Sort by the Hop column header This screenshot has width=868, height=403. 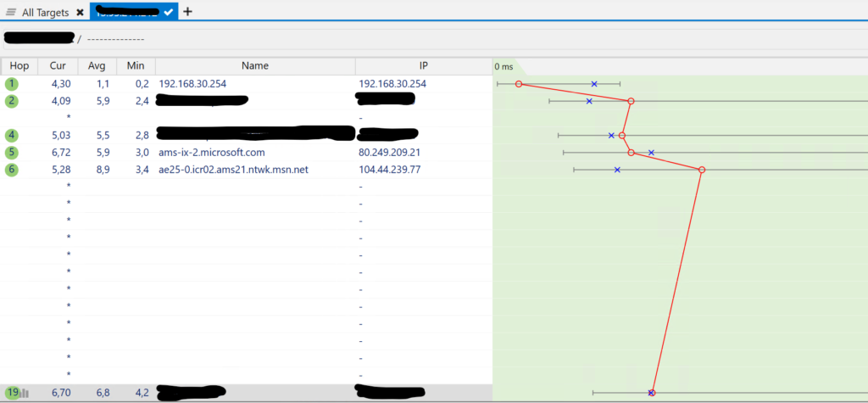point(19,66)
